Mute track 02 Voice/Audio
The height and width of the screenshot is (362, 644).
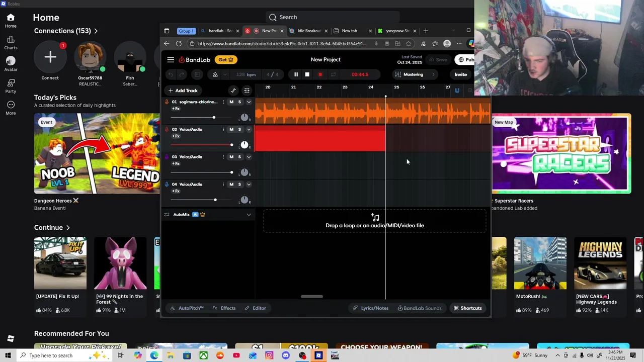coord(231,130)
